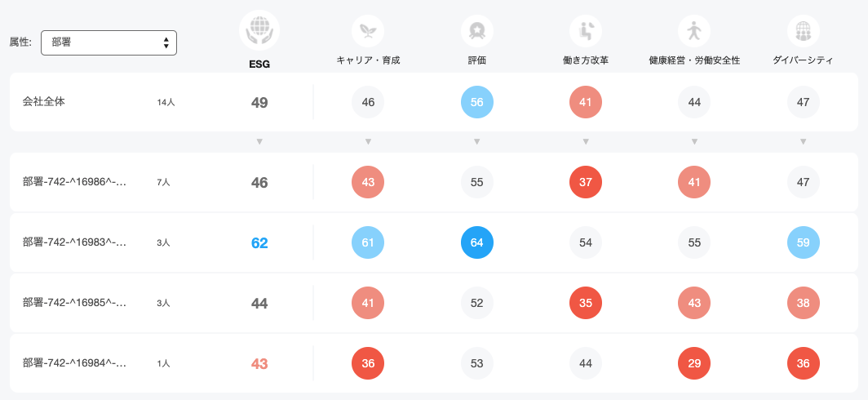This screenshot has height=400, width=868.
Task: Click the キャリア・育成 sprout icon
Action: [368, 31]
